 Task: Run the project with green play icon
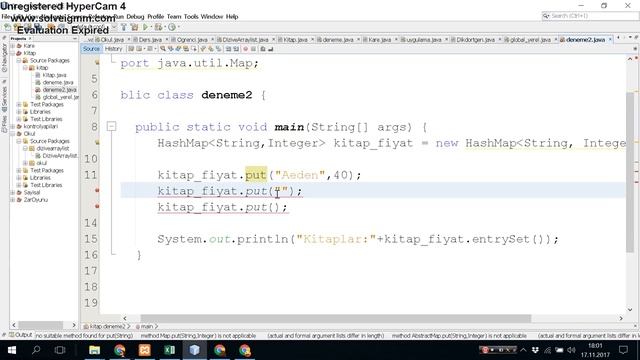tap(145, 27)
